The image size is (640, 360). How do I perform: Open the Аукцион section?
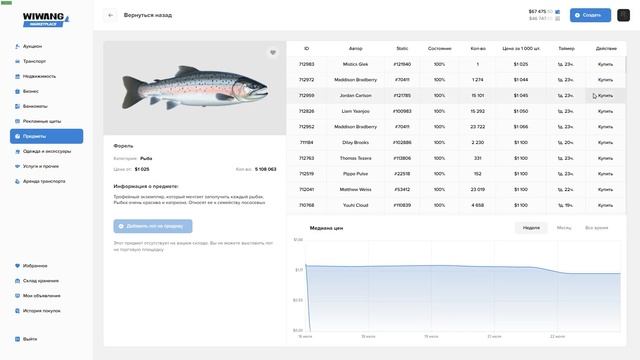pyautogui.click(x=32, y=46)
